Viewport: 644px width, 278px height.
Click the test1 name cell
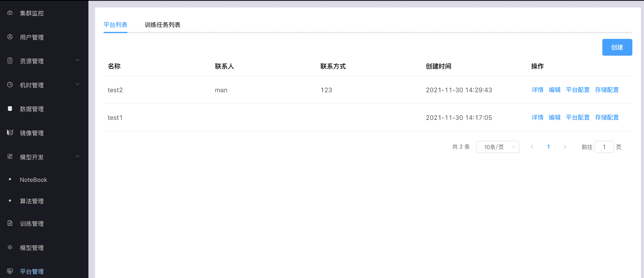point(115,118)
